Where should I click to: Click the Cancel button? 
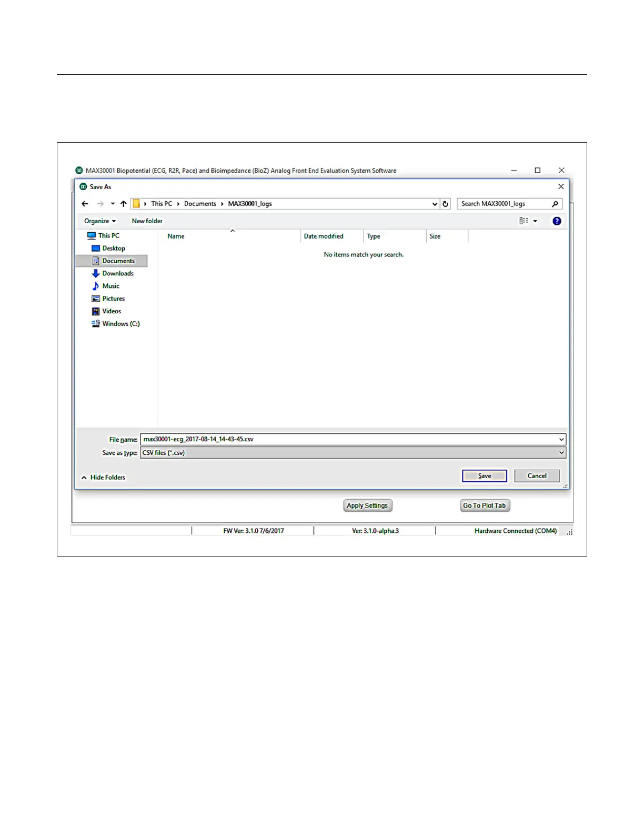point(537,476)
